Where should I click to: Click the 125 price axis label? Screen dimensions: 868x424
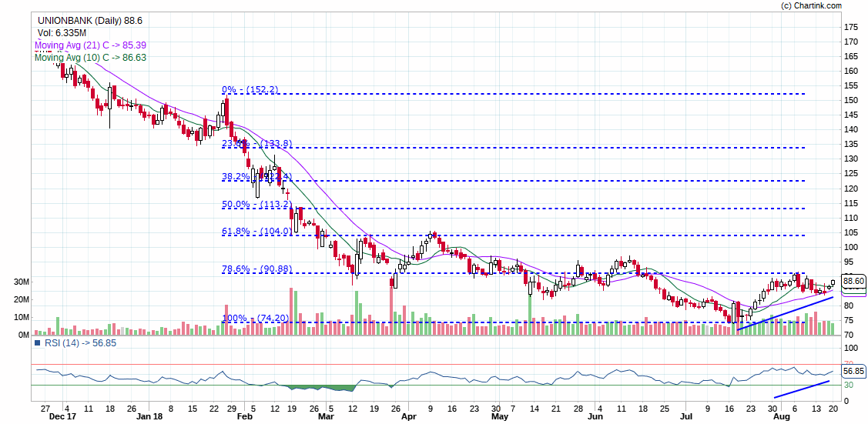(850, 174)
